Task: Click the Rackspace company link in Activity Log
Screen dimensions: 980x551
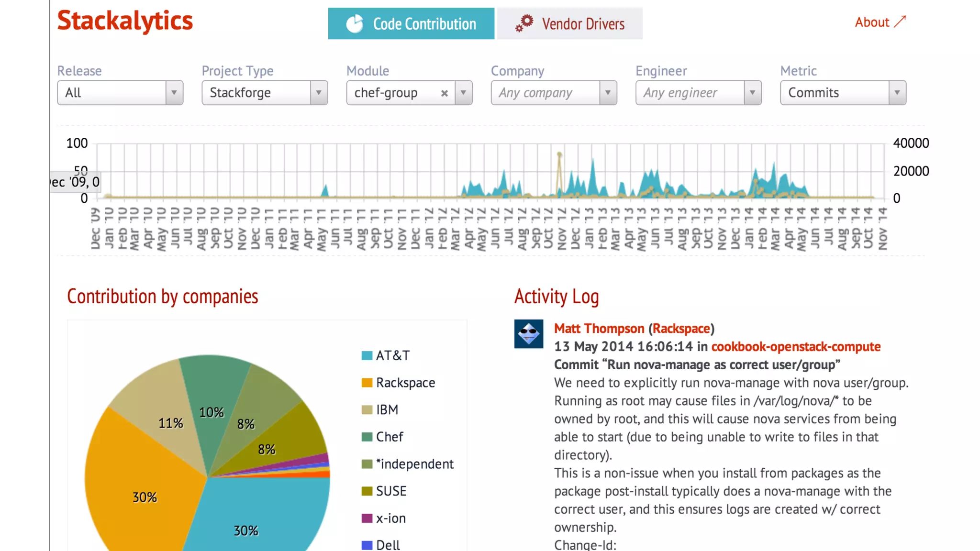Action: click(x=681, y=329)
